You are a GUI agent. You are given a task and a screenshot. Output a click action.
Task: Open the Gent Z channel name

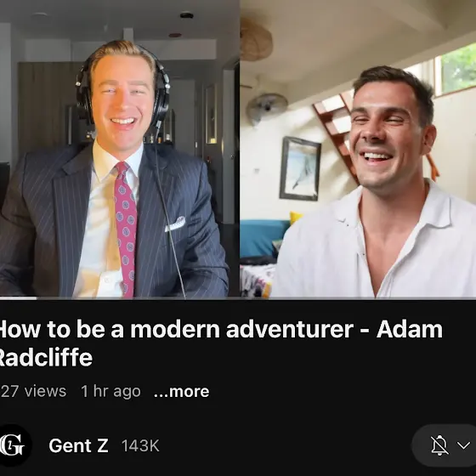coord(78,445)
